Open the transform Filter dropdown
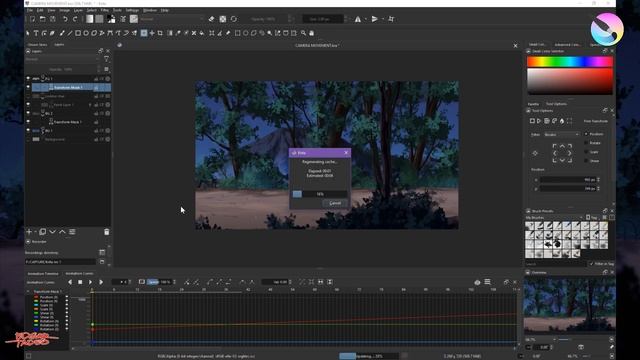640x360 pixels. click(x=562, y=134)
